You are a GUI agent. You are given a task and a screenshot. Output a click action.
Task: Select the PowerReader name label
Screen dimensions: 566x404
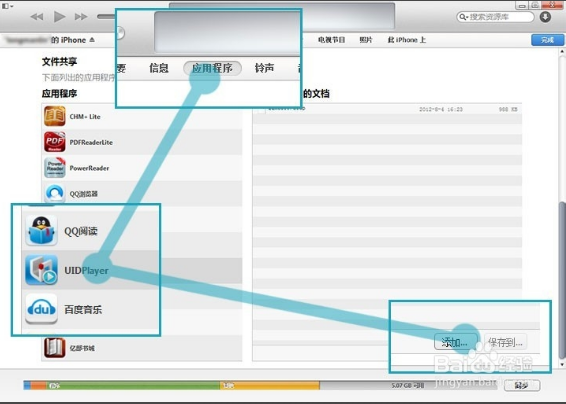point(89,168)
